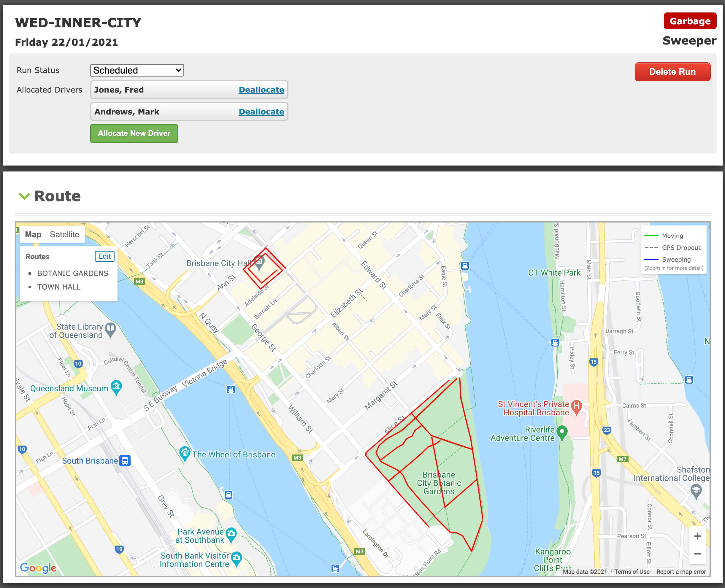Click St Vincent's Private Hospital icon
Viewport: 725px width, 588px height.
click(576, 407)
